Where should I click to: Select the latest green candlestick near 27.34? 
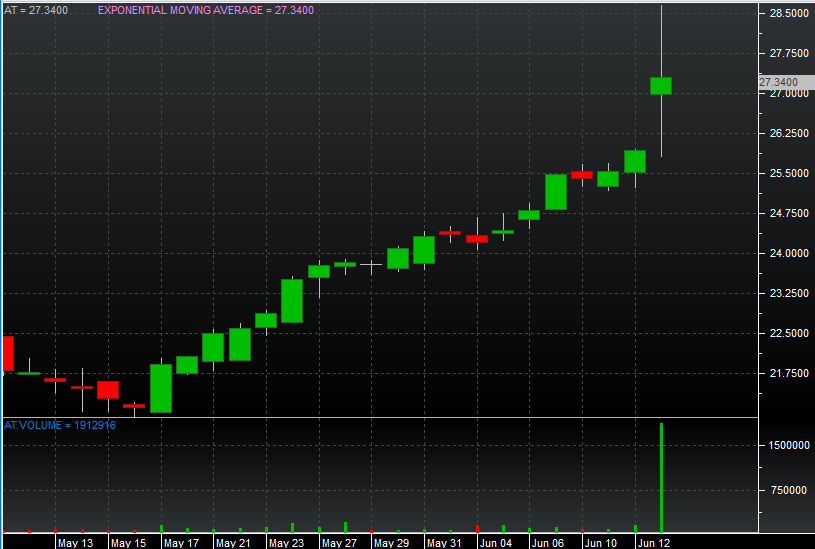click(661, 86)
